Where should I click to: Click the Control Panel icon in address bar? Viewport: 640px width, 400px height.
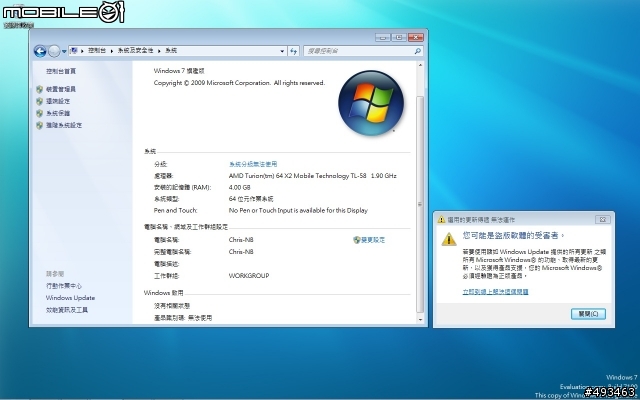pyautogui.click(x=74, y=51)
